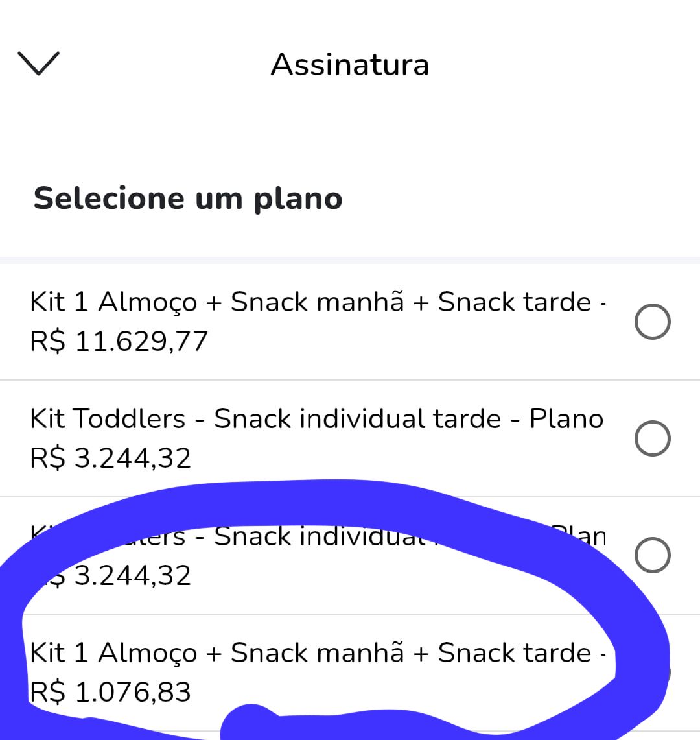
Task: Choose the 'Kit 1 Almoço' plan costing R$ 11.629,77
Action: pyautogui.click(x=350, y=322)
